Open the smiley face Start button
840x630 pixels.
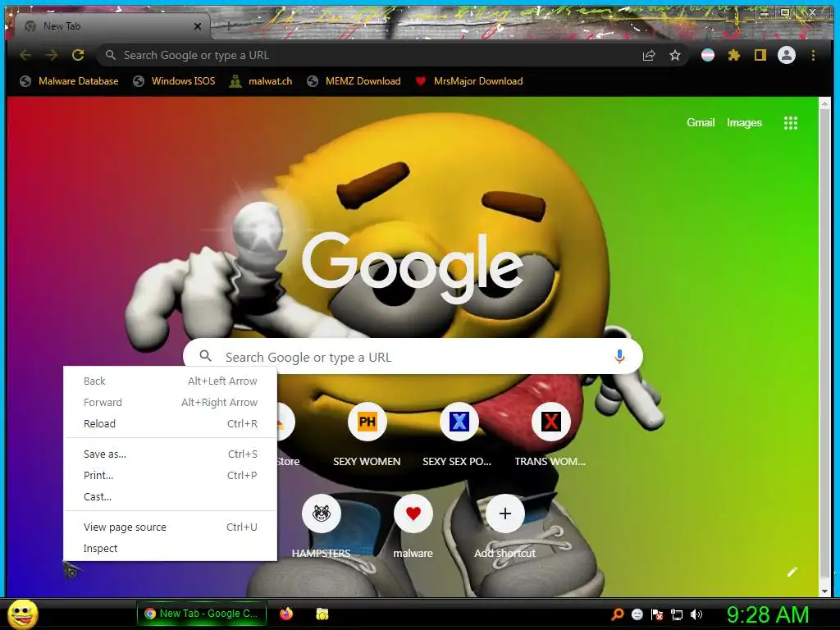point(23,614)
